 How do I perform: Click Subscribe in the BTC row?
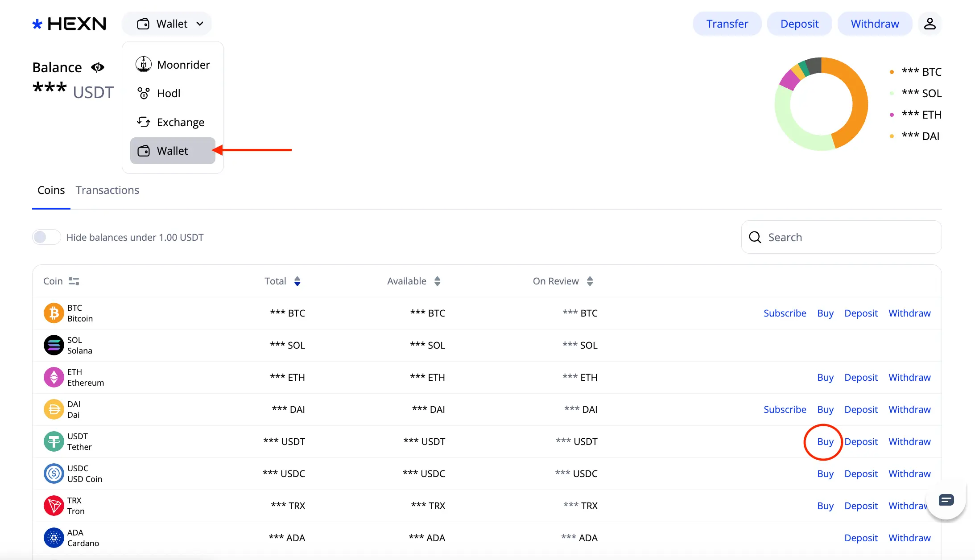tap(785, 313)
